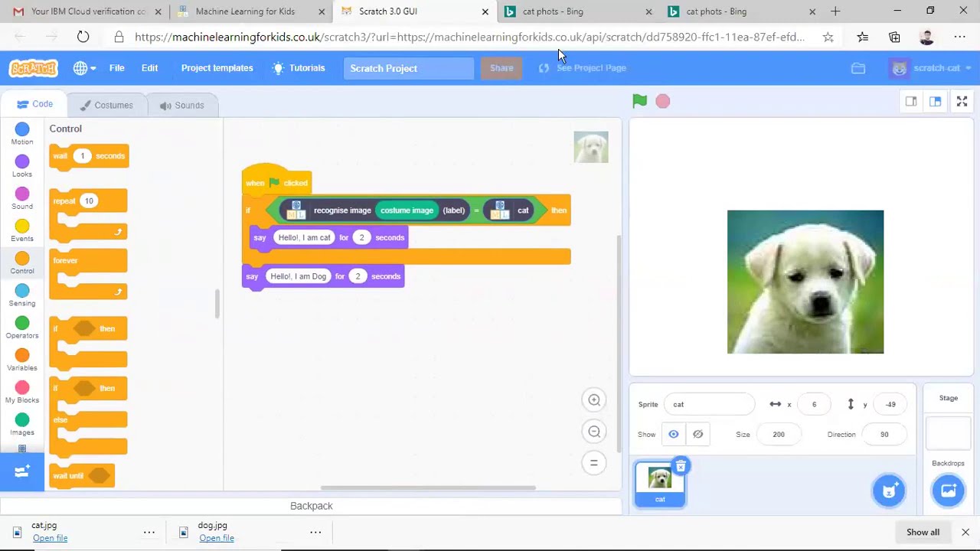Open the Variables blocks category

22,360
